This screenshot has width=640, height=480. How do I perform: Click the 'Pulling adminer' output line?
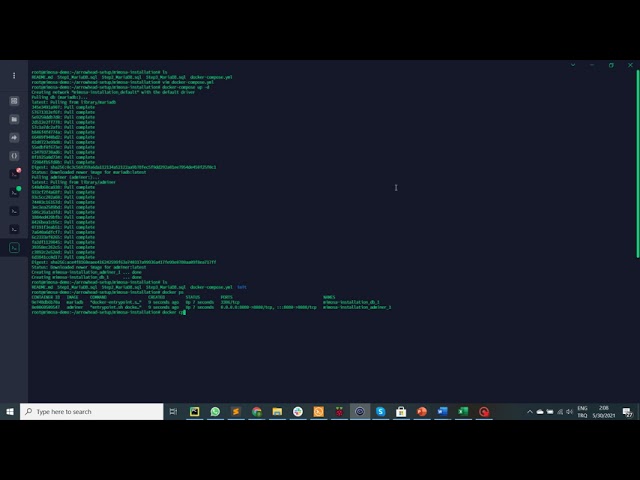[x=65, y=177]
